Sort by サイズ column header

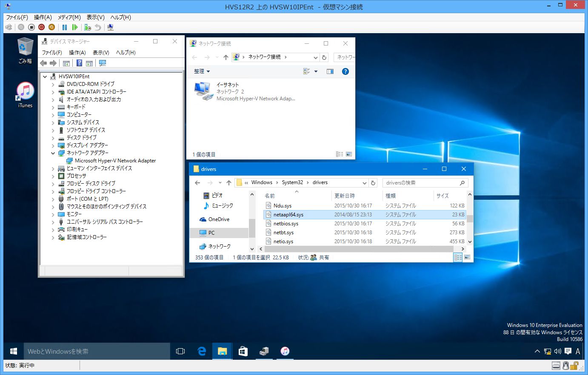[450, 196]
